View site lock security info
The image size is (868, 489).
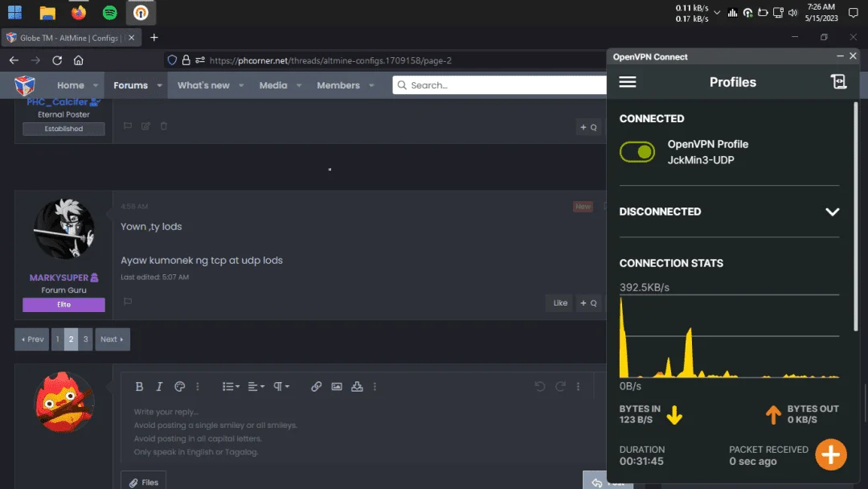pyautogui.click(x=186, y=60)
